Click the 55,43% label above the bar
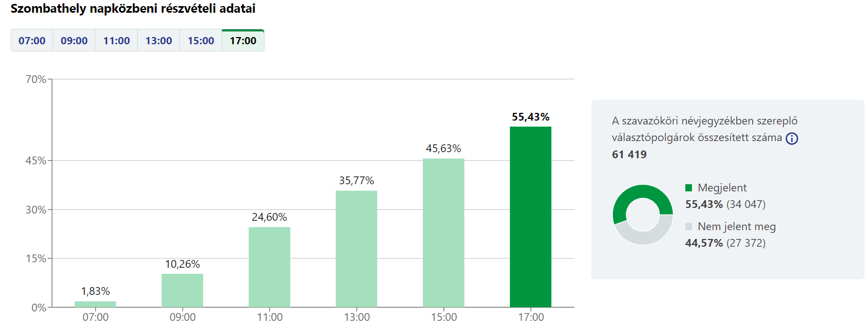Screen dimensions: 868x333 [x=530, y=117]
